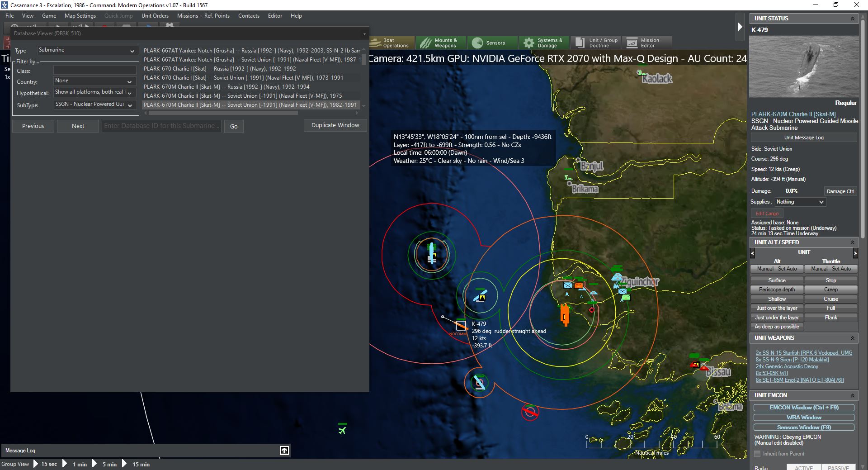Select the orange ship unit near Ziguinchor

click(565, 315)
